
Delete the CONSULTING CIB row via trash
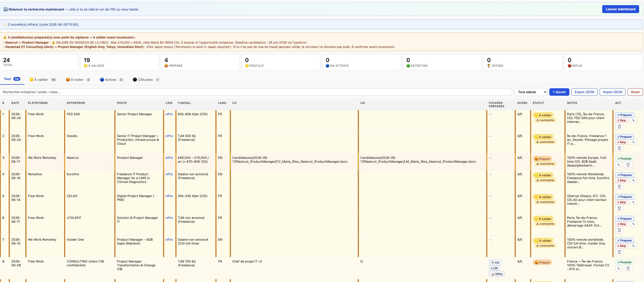pos(628,268)
